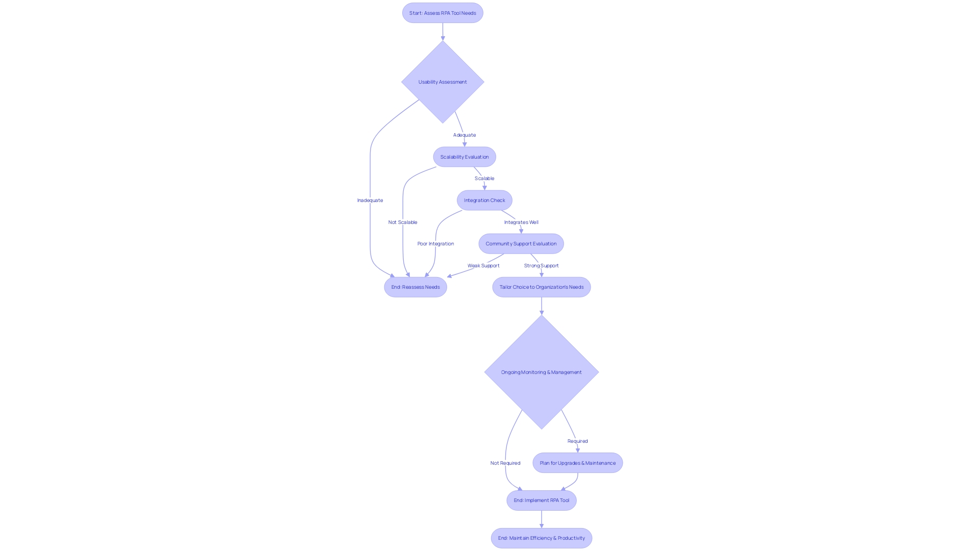Select the Integration Check process node
The width and height of the screenshot is (980, 551).
[484, 200]
